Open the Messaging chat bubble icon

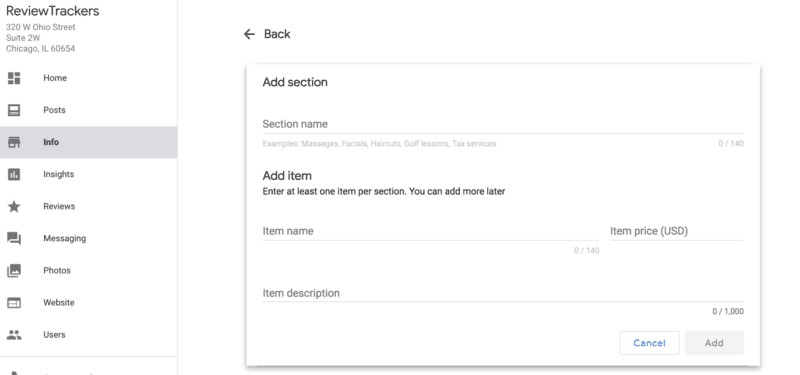click(x=14, y=239)
